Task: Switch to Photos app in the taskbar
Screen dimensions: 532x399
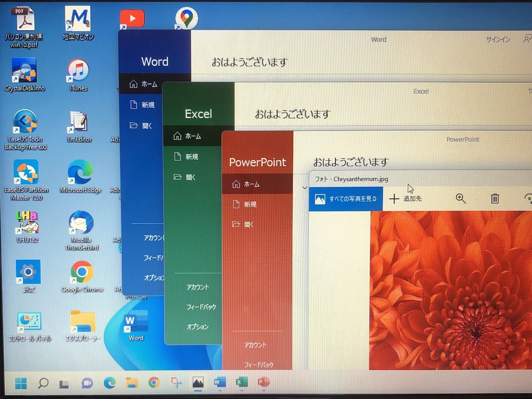Action: [198, 383]
